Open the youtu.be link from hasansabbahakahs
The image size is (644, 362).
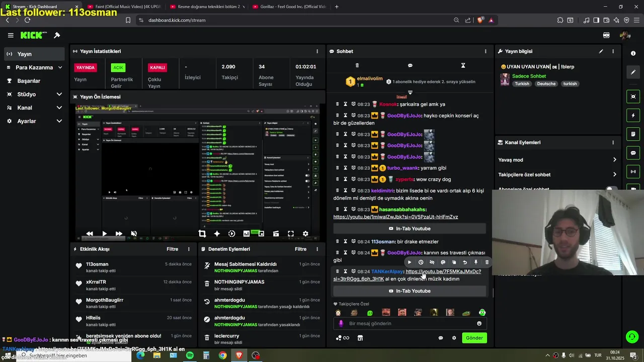(395, 217)
